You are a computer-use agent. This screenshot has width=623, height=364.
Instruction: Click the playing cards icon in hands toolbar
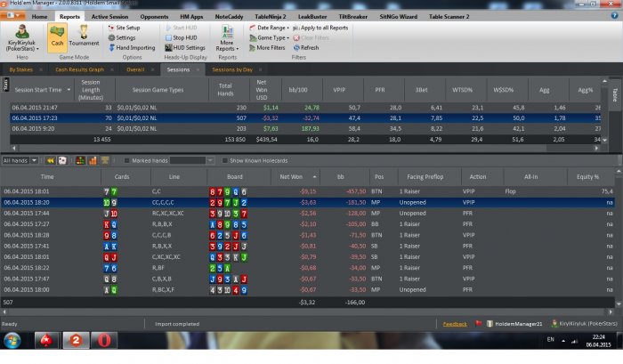coord(62,160)
